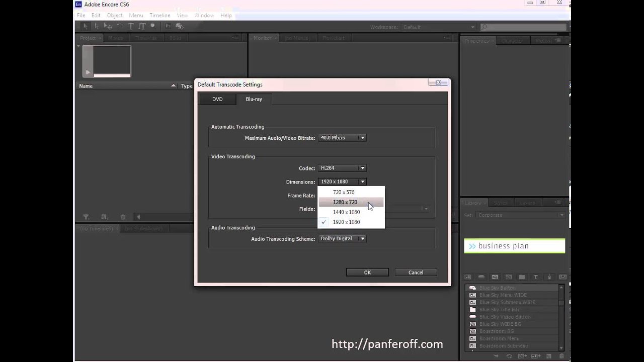Open Audio Transcoding Scheme dropdown

pos(342,238)
